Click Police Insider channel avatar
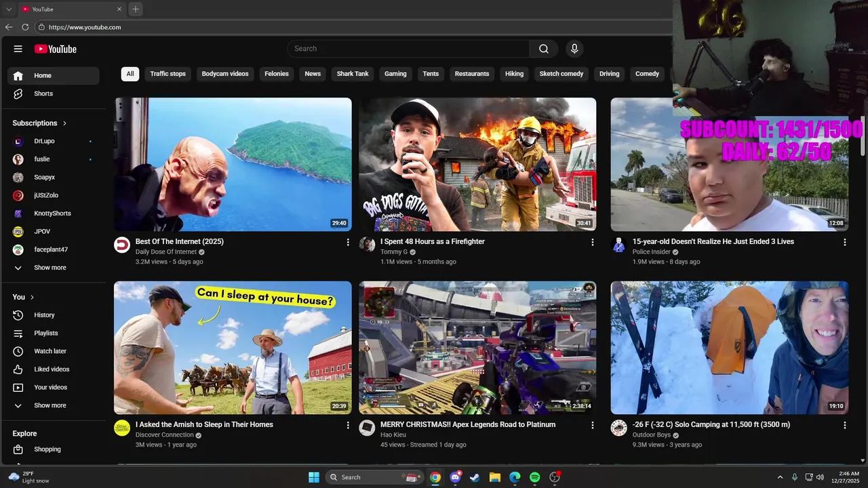This screenshot has width=868, height=488. [618, 245]
